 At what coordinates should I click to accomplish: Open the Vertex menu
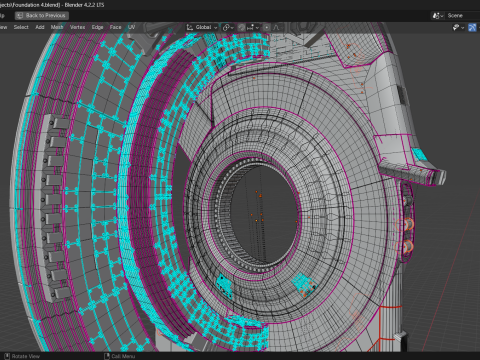77,27
